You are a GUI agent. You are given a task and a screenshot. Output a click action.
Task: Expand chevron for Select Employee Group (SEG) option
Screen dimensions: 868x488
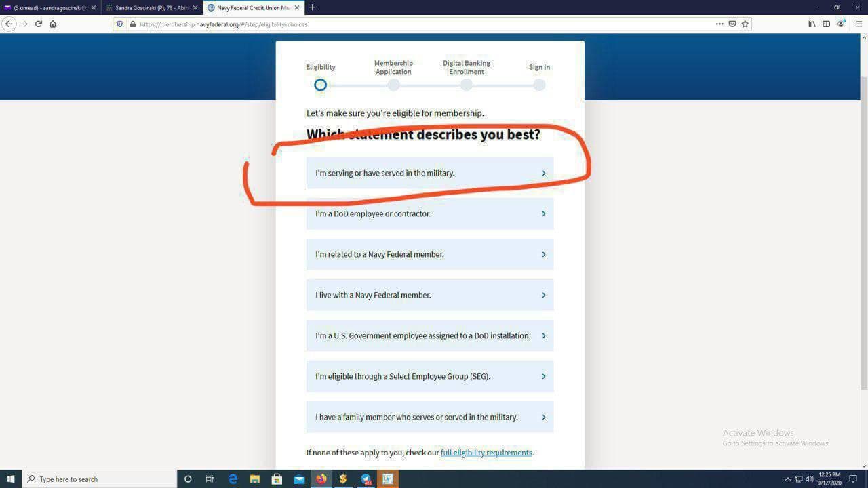[543, 377]
